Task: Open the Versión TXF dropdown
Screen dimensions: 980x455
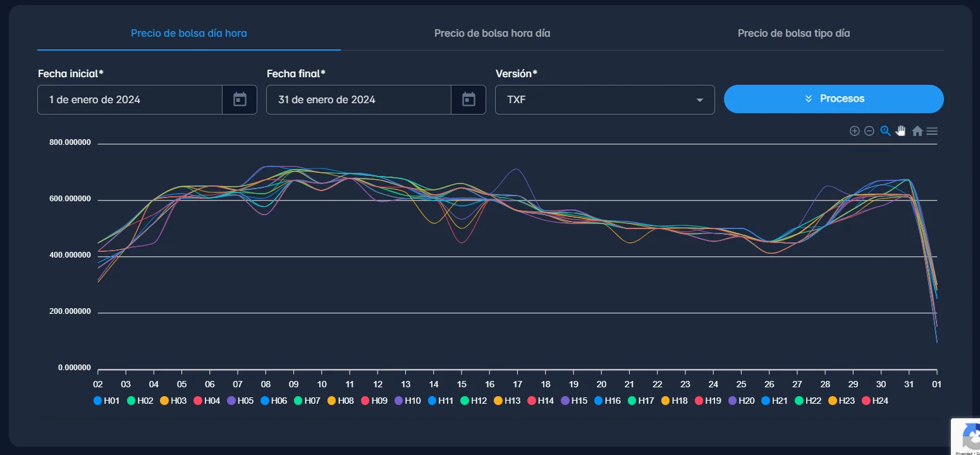Action: pos(604,100)
